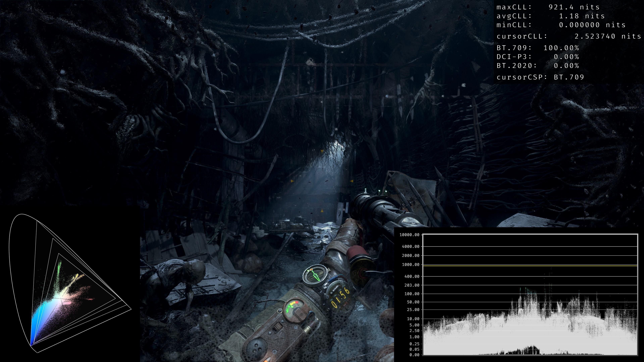Select the cursorCSP label

522,77
